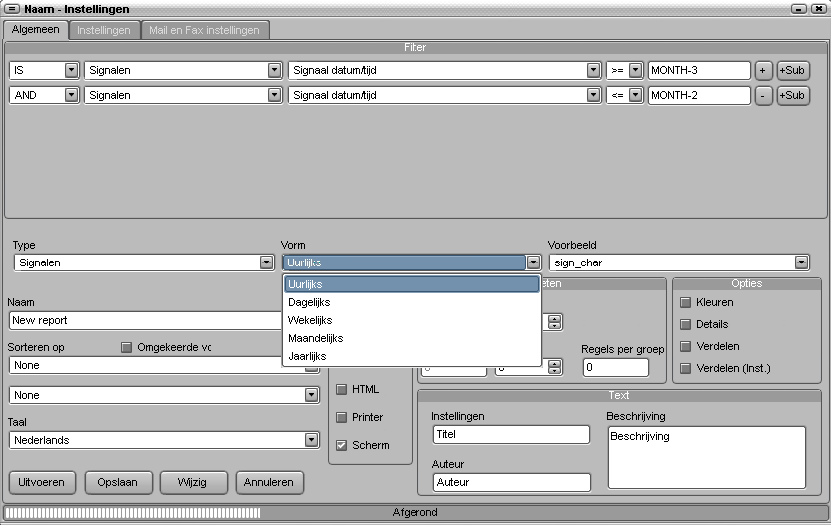Click the minus button on second filter row
The height and width of the screenshot is (525, 831).
coord(763,95)
